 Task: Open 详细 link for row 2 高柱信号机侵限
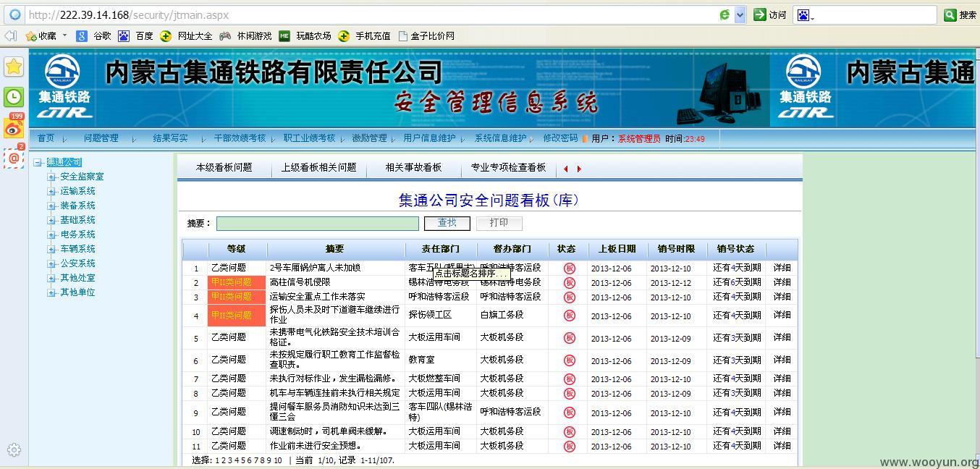point(782,282)
